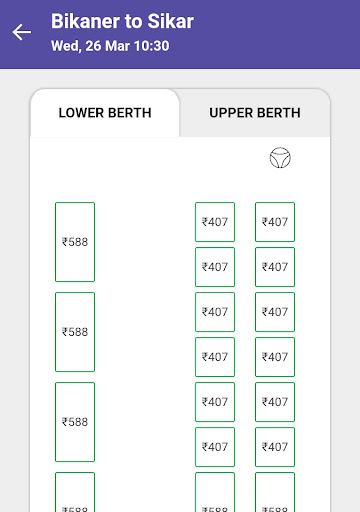Screen dimensions: 360x512
Task: Pick sixth-row ₹407 seat in middle column
Action: tap(215, 447)
